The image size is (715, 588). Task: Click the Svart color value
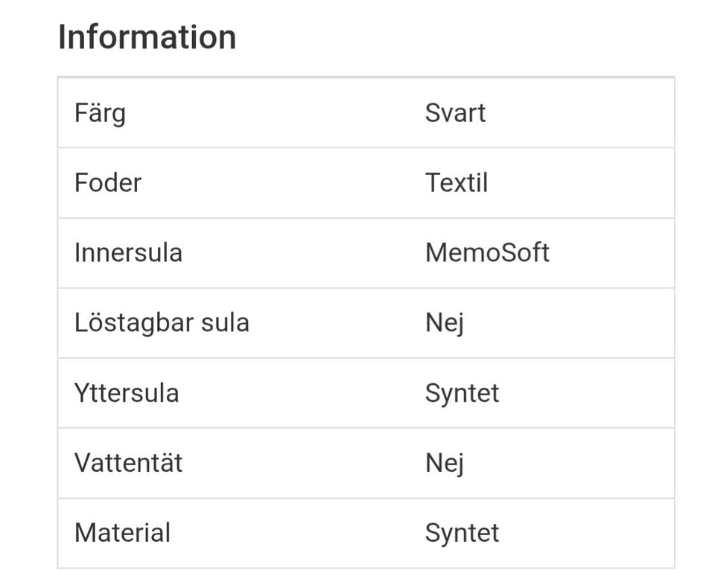click(455, 113)
